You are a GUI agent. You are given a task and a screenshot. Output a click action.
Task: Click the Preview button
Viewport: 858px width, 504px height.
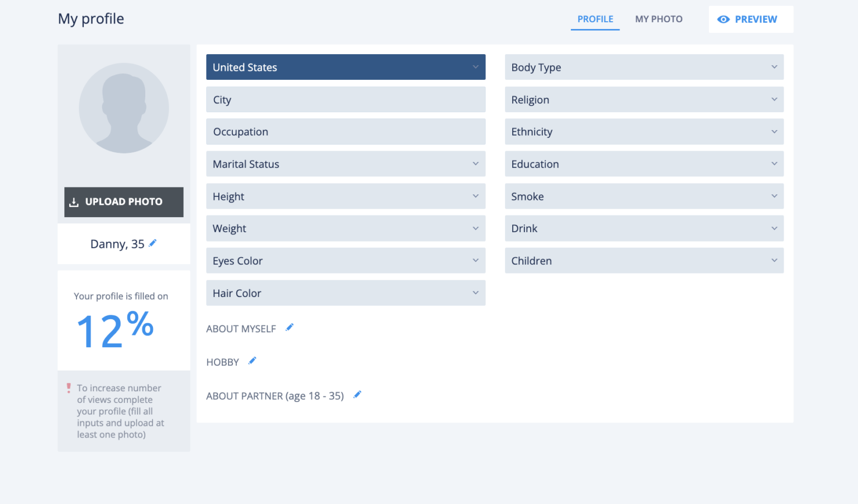click(750, 20)
